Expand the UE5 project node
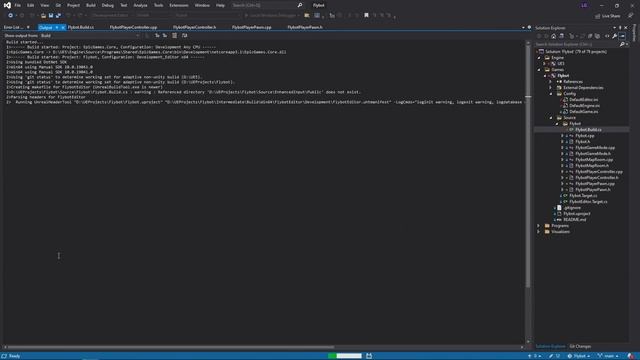This screenshot has height=360, width=640. pyautogui.click(x=544, y=64)
